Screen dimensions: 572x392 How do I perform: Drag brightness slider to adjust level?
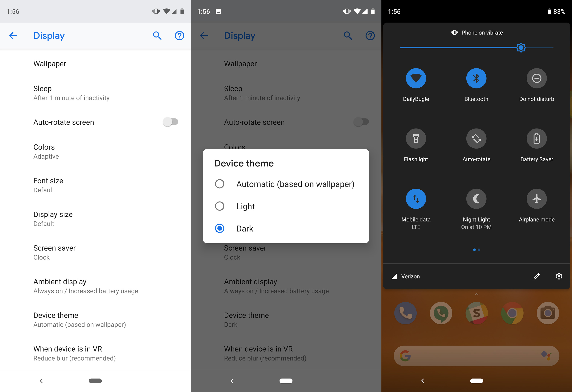(x=521, y=48)
